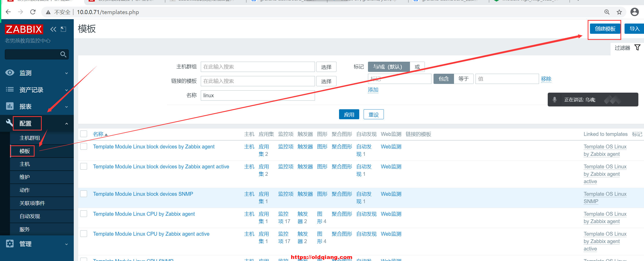Expand the 报表 menu chevron

(x=67, y=107)
